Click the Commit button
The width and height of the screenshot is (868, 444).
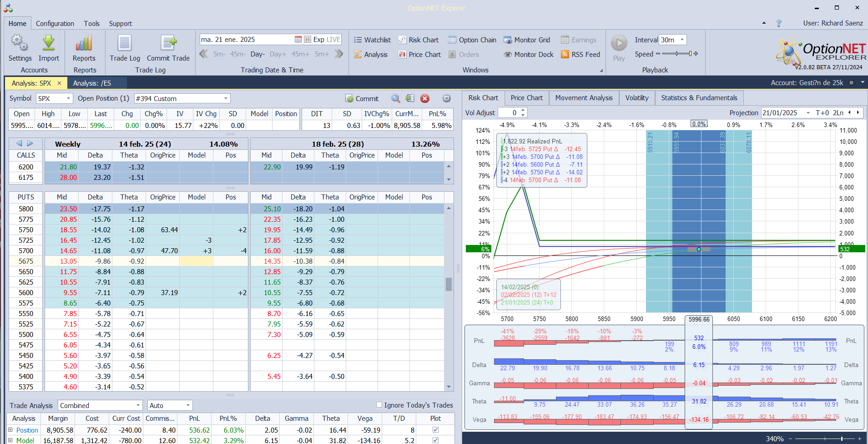click(362, 98)
